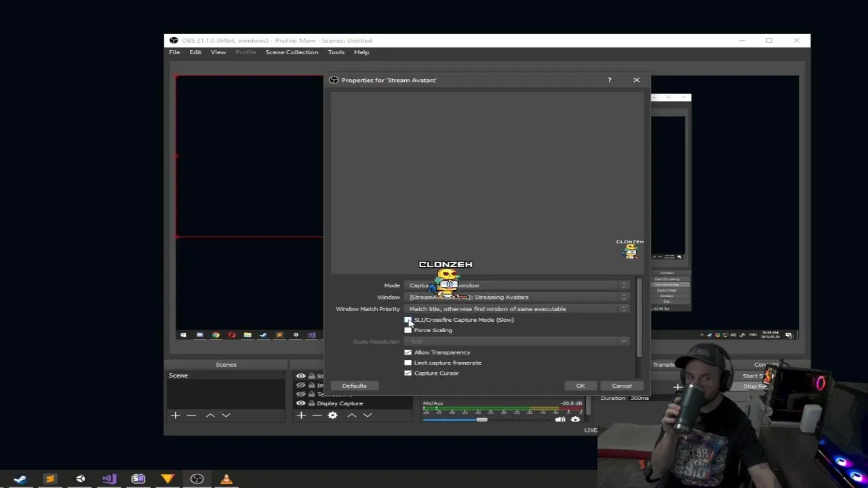Viewport: 868px width, 488px height.
Task: Click the Cancel button
Action: tap(622, 386)
